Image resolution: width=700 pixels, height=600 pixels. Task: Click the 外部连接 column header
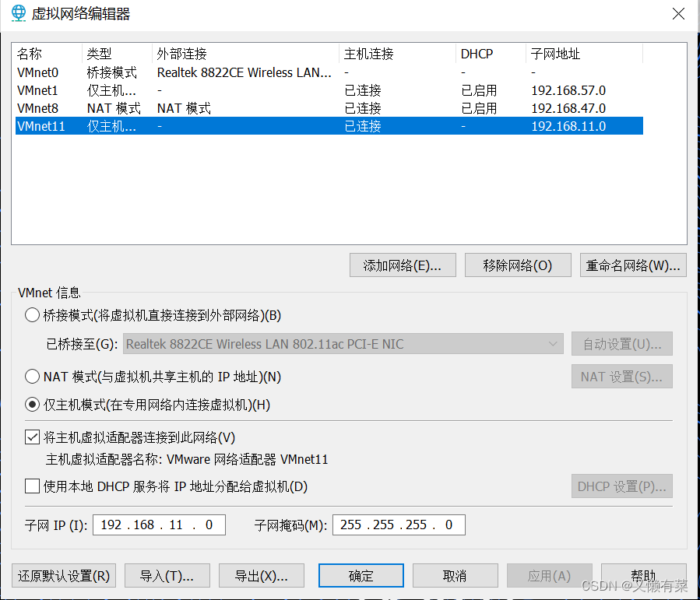[x=246, y=54]
